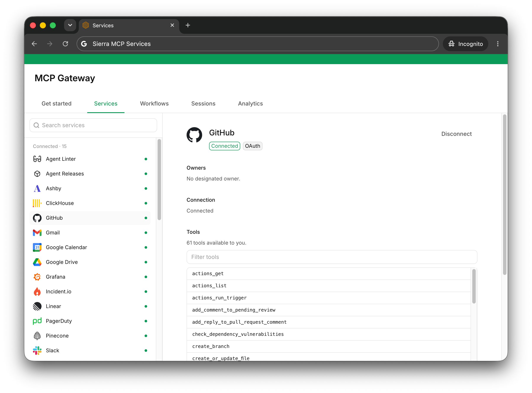Close the Services browser tab
Viewport: 532px width, 393px height.
point(172,25)
